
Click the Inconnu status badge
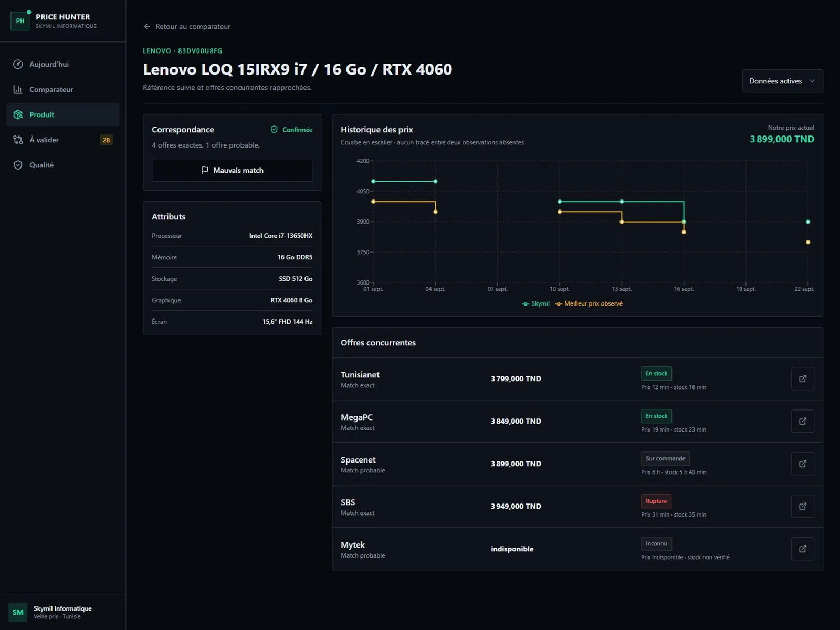pyautogui.click(x=656, y=543)
